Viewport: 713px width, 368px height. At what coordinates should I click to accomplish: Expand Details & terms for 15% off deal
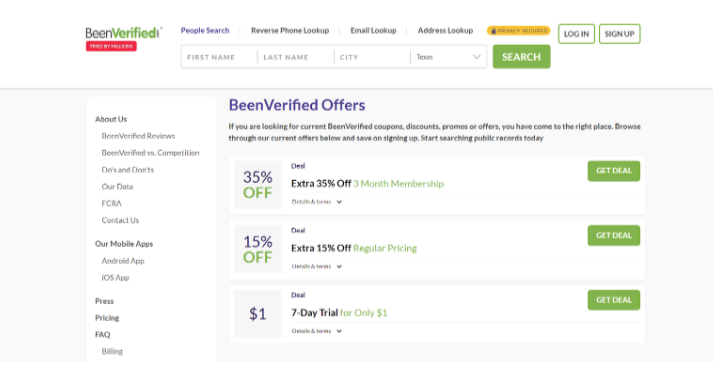(316, 267)
